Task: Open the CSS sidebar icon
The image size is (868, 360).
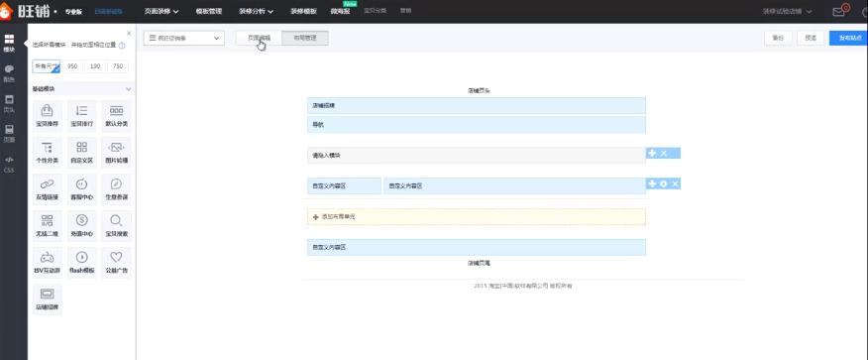Action: (9, 164)
